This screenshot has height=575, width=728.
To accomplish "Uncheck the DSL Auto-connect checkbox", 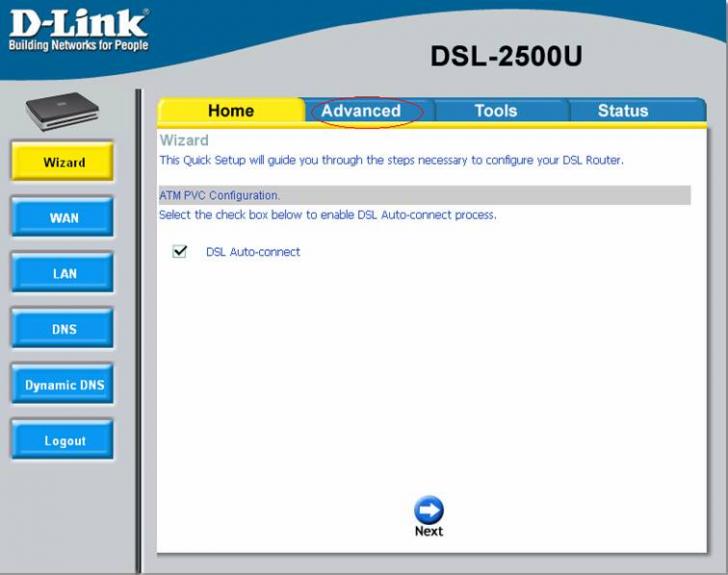I will (x=180, y=252).
